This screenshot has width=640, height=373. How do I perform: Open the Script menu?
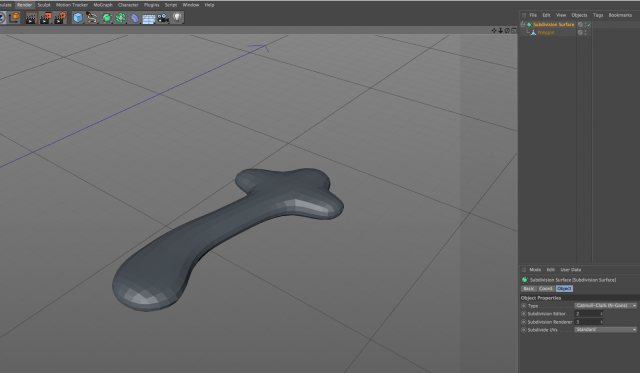(171, 5)
